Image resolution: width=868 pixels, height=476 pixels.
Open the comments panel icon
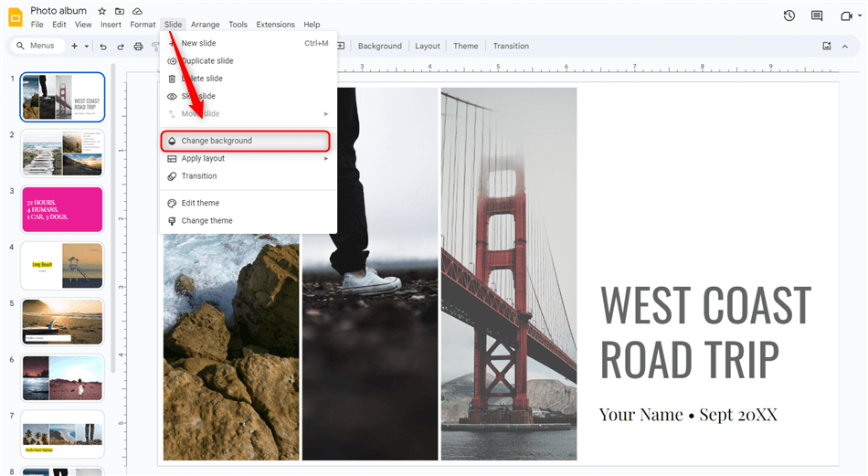tap(817, 16)
